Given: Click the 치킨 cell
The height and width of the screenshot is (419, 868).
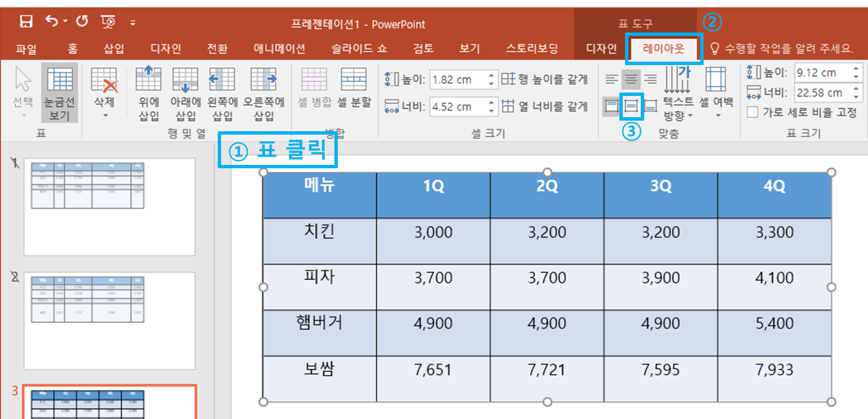Looking at the screenshot, I should 320,241.
